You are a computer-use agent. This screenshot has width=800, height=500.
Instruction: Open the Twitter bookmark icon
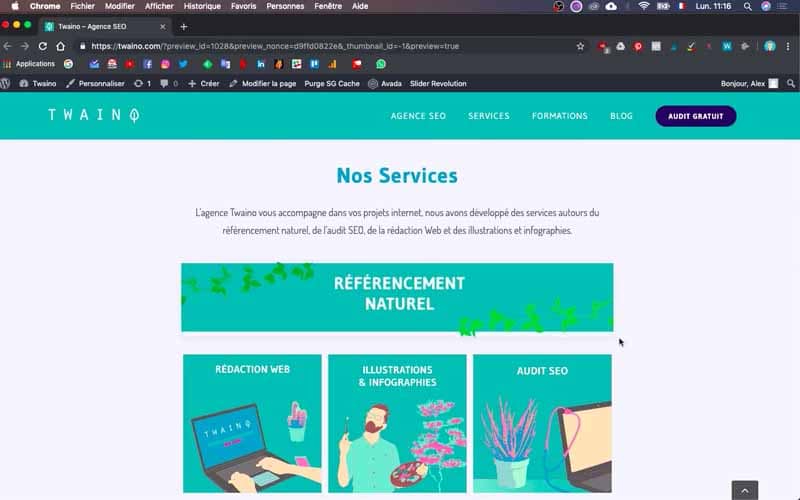(x=183, y=64)
